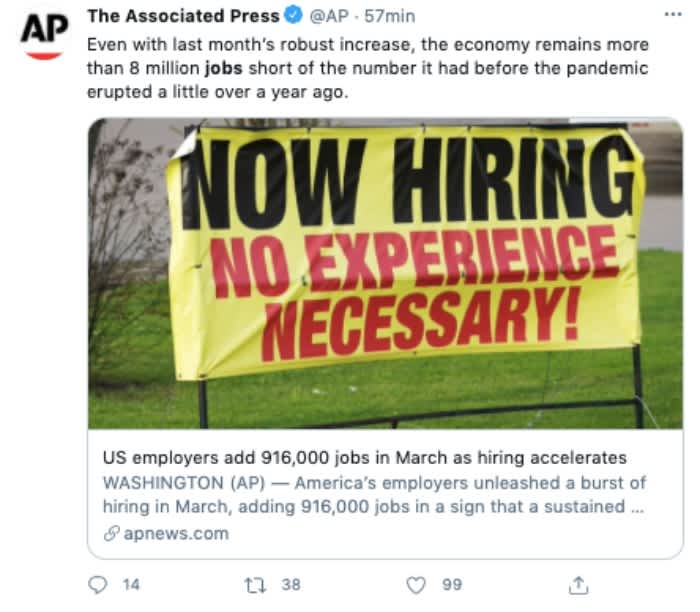
Task: Open the share tweet icon
Action: click(x=578, y=584)
